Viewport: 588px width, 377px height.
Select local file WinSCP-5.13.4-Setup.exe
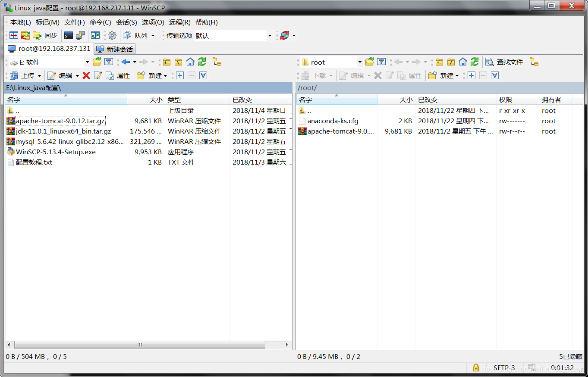point(56,152)
